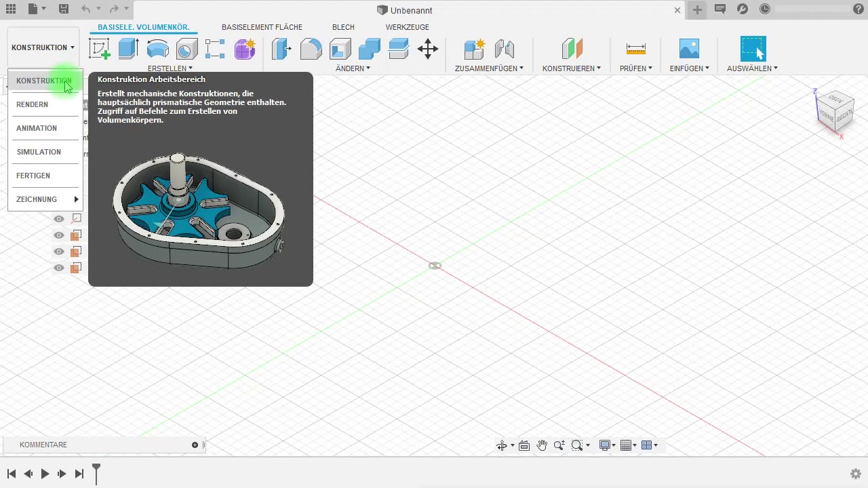The image size is (868, 488).
Task: Click the purple Create Form icon
Action: point(245,49)
